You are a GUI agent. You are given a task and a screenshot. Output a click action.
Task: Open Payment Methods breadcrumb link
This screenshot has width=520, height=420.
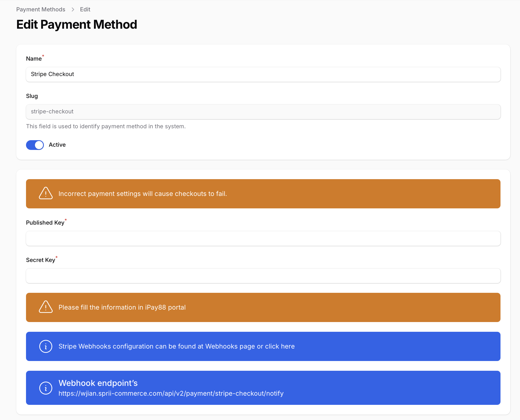coord(41,9)
